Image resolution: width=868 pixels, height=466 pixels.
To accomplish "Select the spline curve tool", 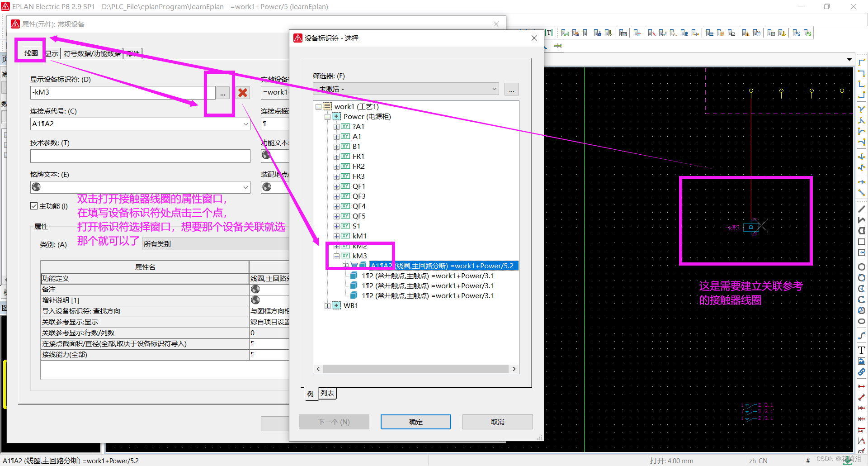I will [x=862, y=335].
